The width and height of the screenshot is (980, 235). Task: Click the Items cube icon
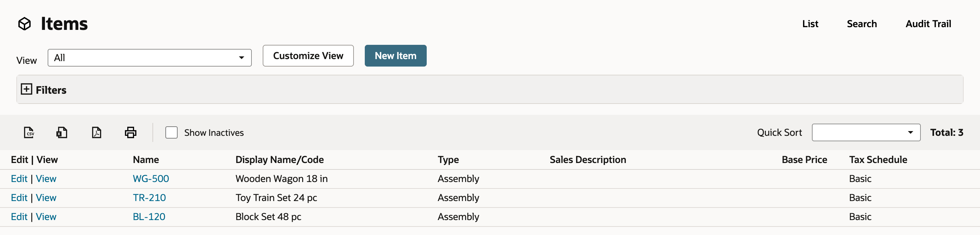[x=24, y=23]
